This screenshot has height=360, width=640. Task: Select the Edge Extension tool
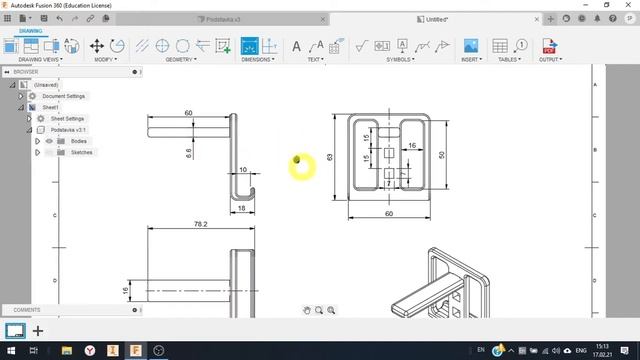(x=202, y=46)
